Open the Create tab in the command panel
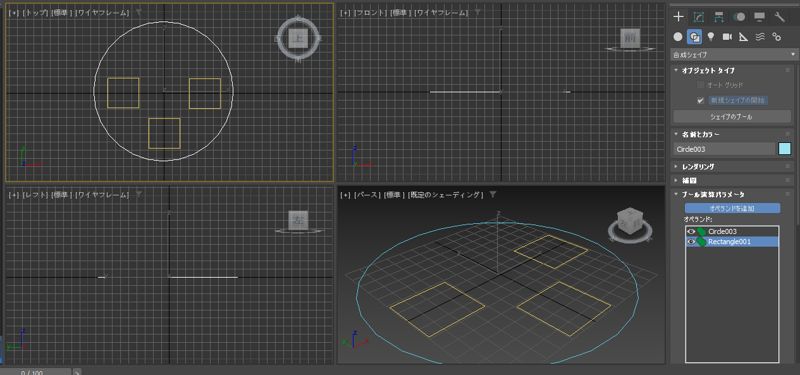 [678, 17]
